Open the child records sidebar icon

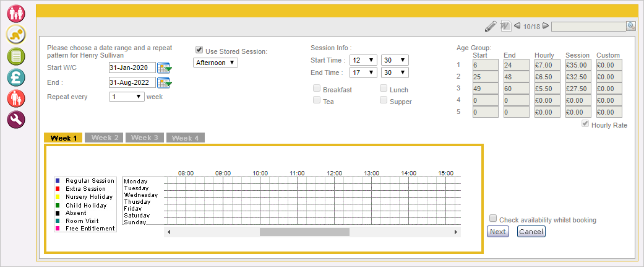coord(16,35)
